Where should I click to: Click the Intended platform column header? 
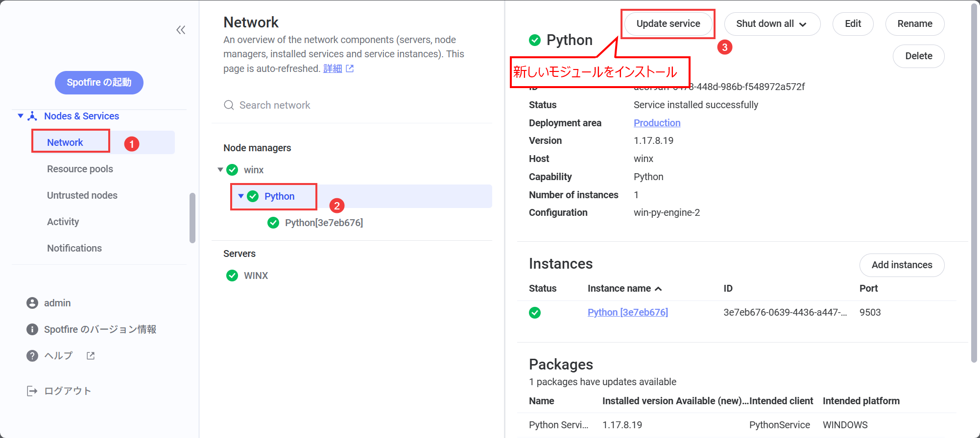(x=861, y=401)
